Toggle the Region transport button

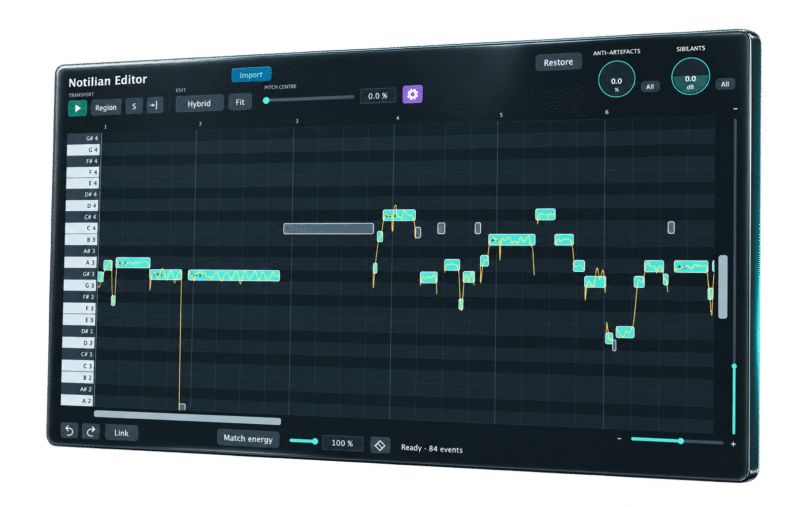point(106,108)
